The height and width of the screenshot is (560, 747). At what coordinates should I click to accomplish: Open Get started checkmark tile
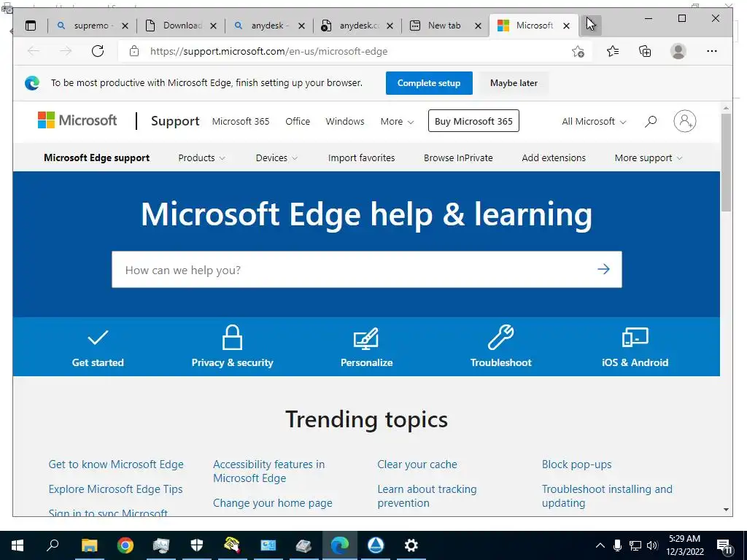[98, 347]
